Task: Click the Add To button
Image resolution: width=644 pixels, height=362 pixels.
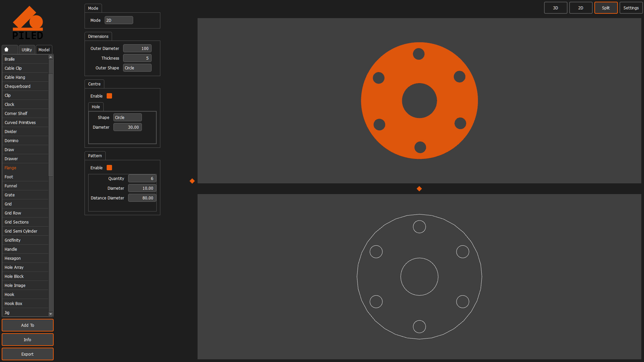Action: [x=28, y=325]
